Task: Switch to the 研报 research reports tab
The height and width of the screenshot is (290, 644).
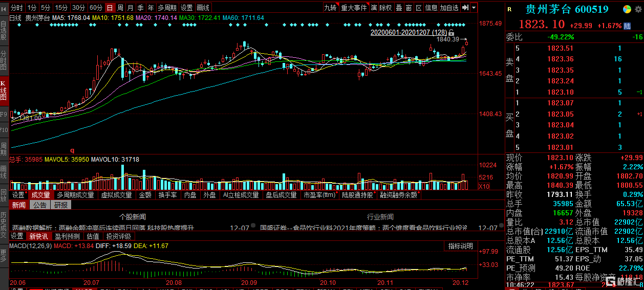Action: tap(60, 205)
